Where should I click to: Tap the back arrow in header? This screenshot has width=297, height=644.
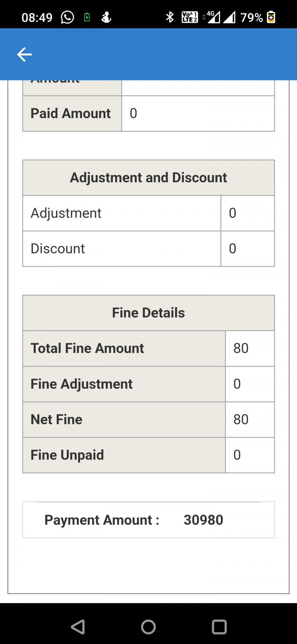25,55
